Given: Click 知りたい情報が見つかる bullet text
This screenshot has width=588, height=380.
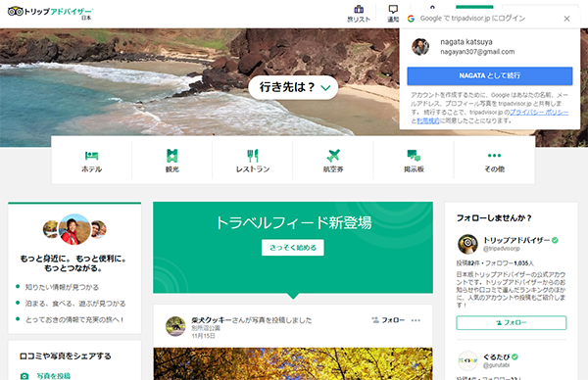Looking at the screenshot, I should click(62, 287).
